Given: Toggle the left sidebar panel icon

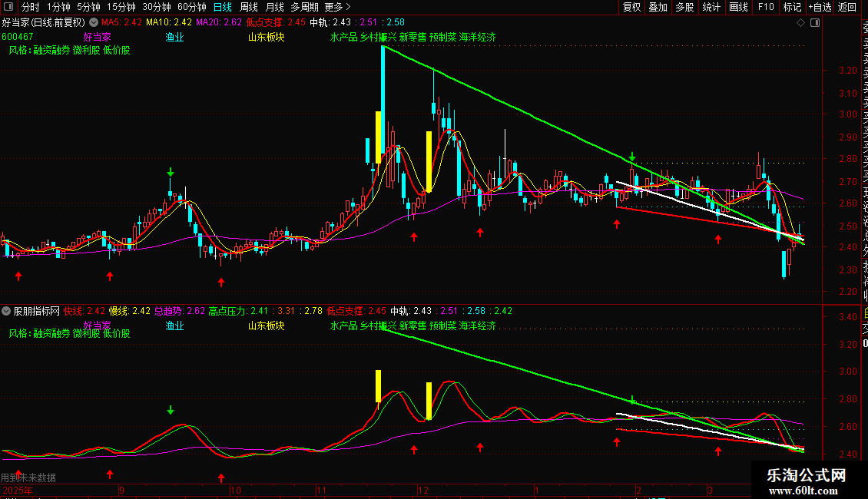Looking at the screenshot, I should tap(8, 7).
